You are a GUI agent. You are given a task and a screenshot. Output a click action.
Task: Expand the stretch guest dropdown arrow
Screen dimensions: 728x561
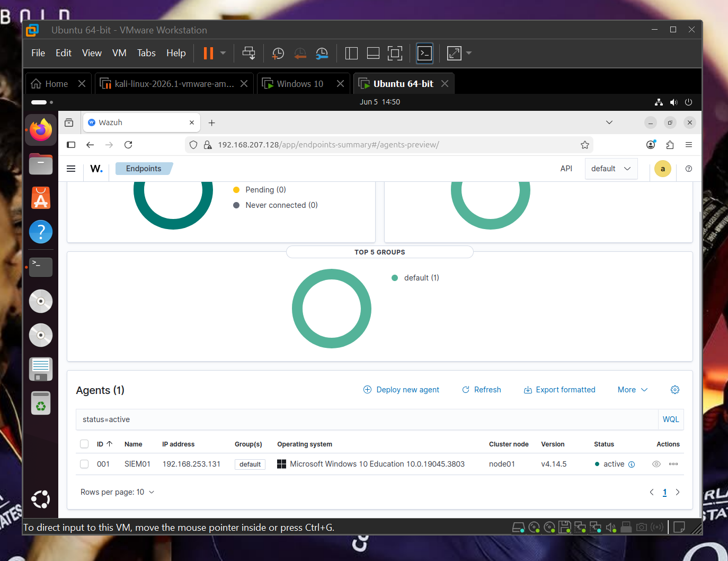pos(469,53)
